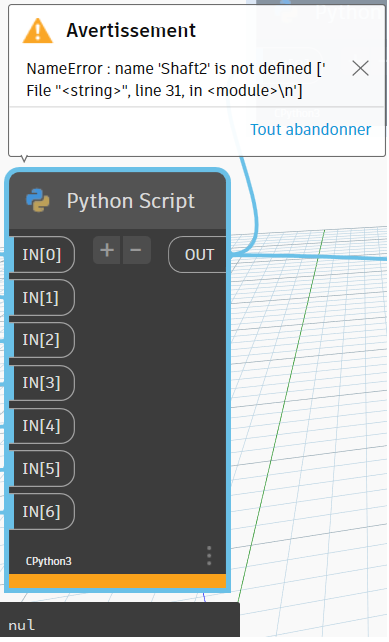Select the IN[4] input port
The height and width of the screenshot is (642, 389).
(41, 426)
